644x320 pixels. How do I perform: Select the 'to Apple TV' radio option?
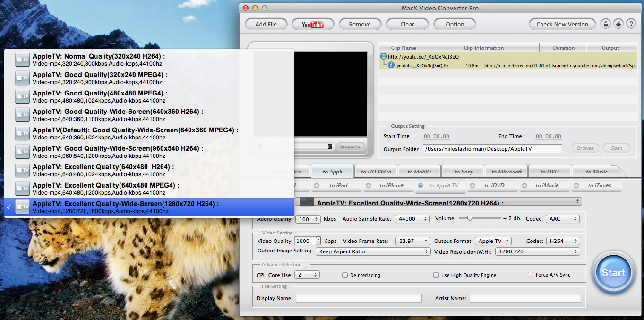tap(421, 185)
